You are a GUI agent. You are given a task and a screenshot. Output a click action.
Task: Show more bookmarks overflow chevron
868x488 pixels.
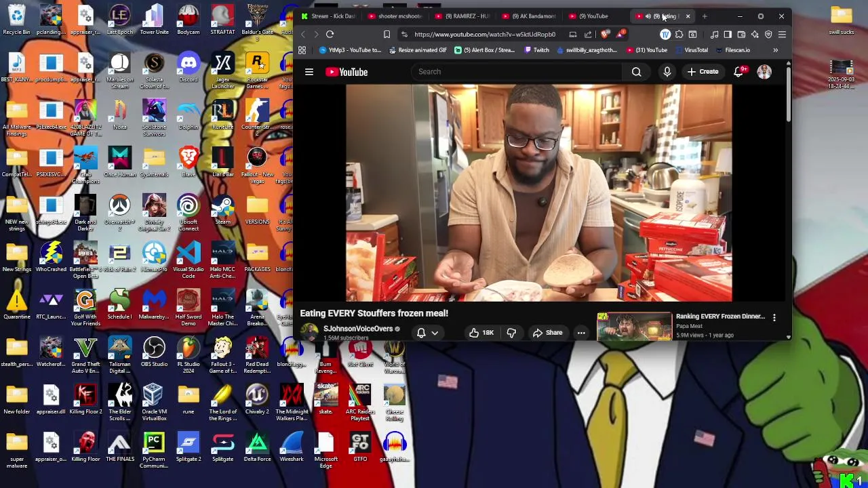[776, 50]
